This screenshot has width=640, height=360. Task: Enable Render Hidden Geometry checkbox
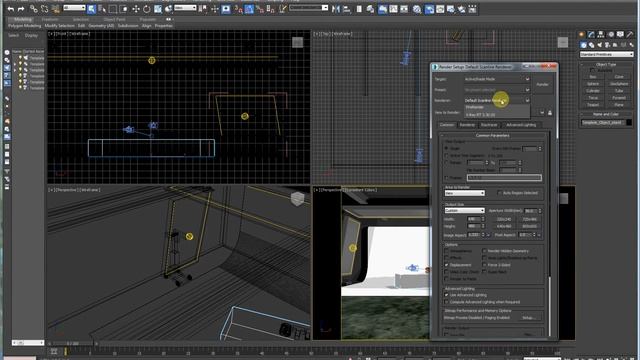pos(484,251)
